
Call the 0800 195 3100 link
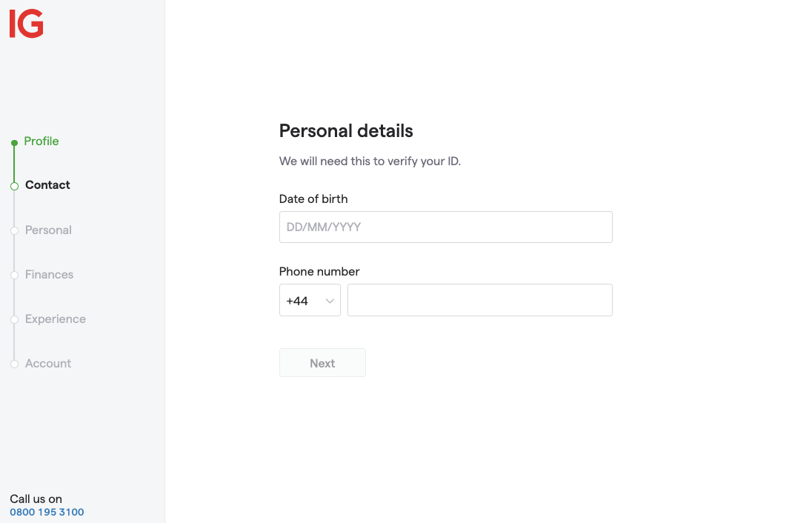point(47,512)
